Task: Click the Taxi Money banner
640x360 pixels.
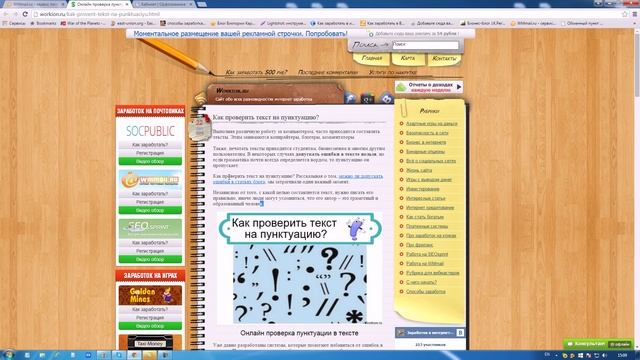Action: [x=150, y=342]
